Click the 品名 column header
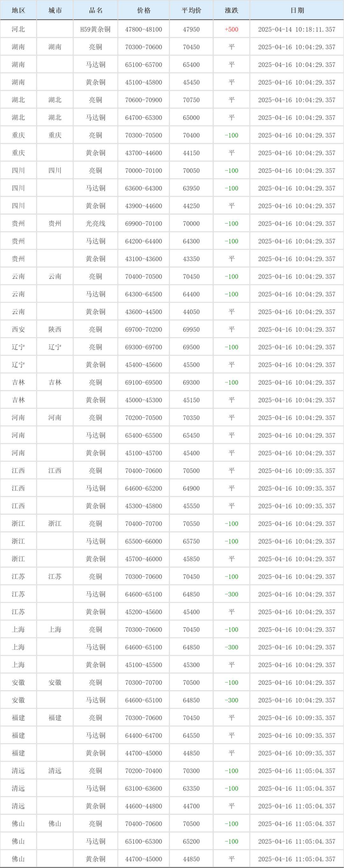 click(x=96, y=11)
